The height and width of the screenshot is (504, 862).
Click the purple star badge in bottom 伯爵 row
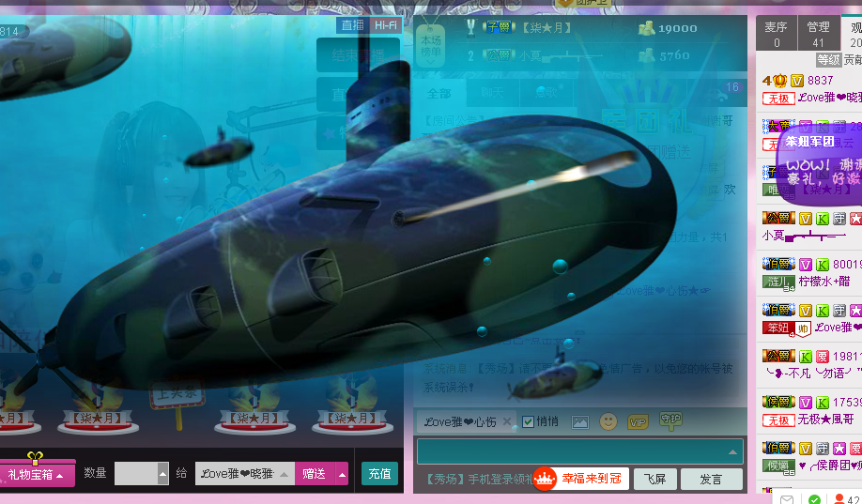coord(839,449)
